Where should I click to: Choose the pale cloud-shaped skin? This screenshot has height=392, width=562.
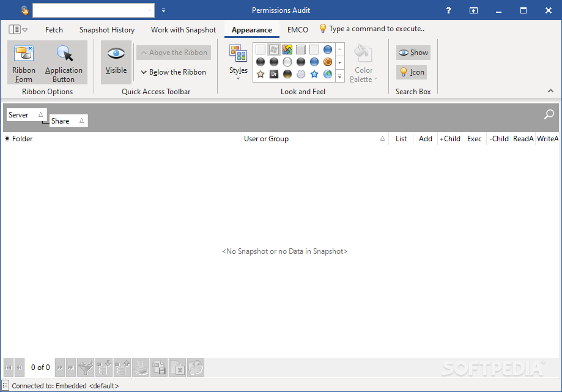[301, 74]
